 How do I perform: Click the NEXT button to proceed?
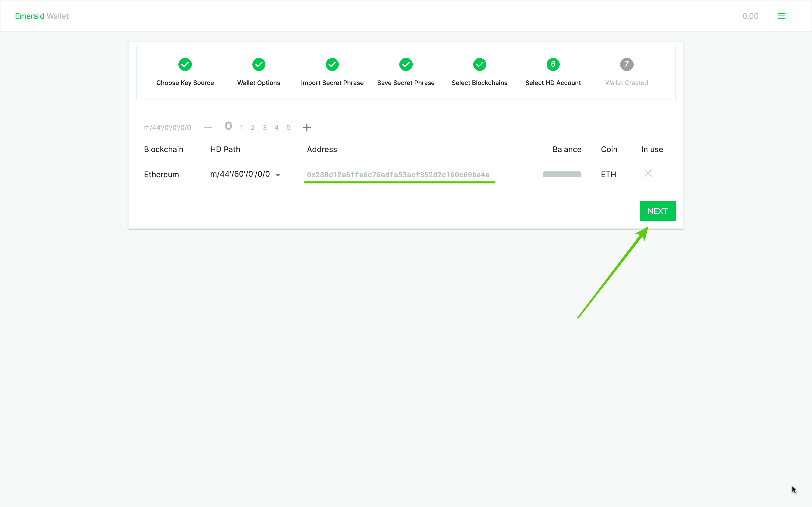tap(657, 211)
